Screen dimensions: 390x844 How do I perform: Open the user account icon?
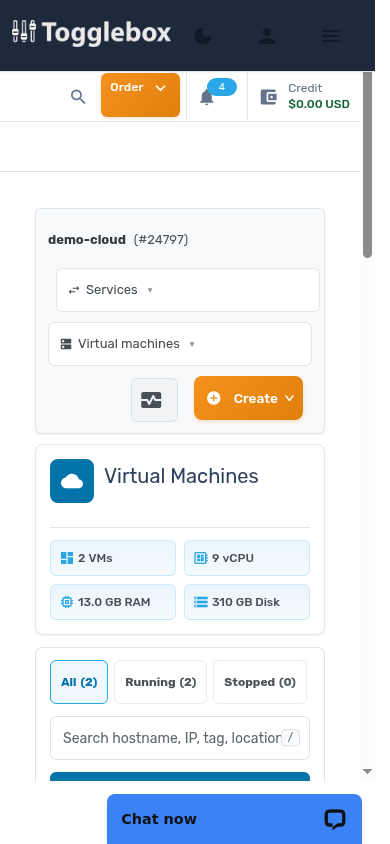[267, 36]
